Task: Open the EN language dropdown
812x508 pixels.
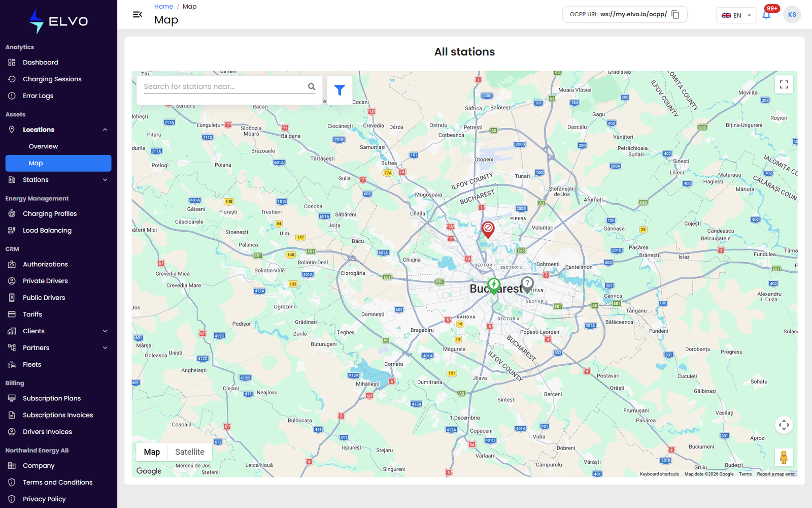Action: pos(736,15)
